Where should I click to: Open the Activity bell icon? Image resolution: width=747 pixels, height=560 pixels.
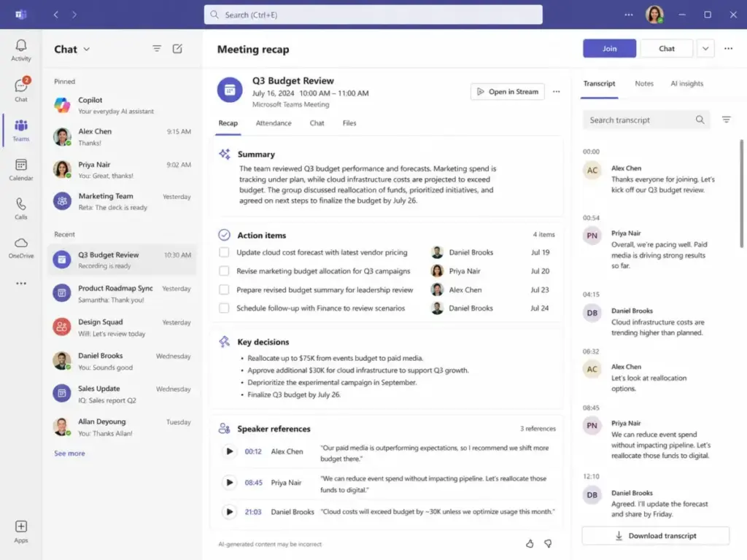(x=21, y=50)
